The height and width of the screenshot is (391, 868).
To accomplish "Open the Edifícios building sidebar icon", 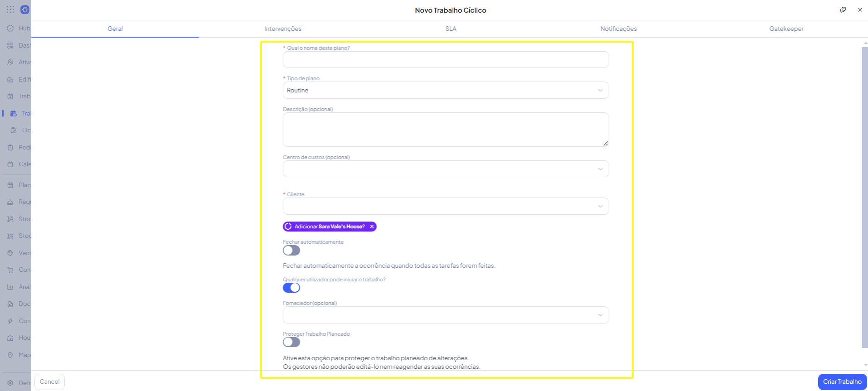I will 10,79.
